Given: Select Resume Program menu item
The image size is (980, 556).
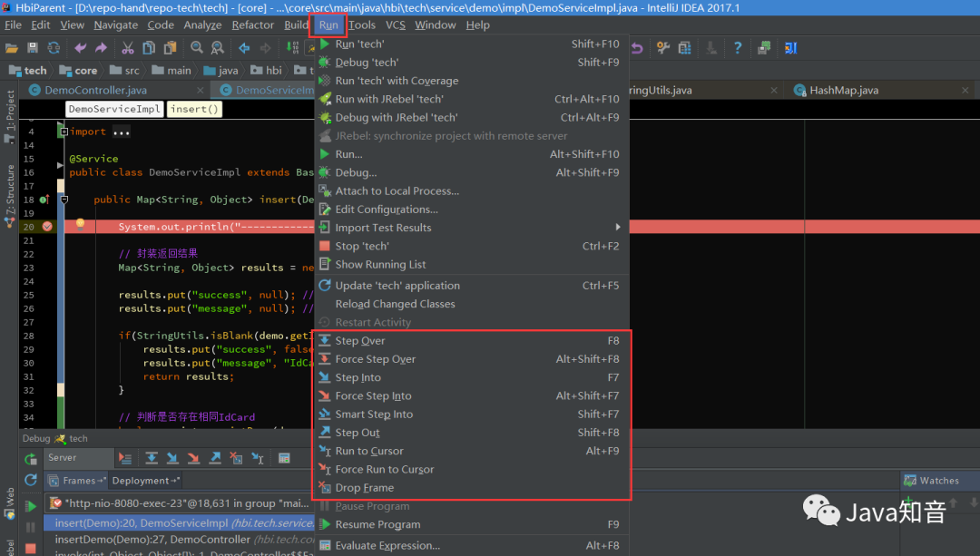Looking at the screenshot, I should coord(472,525).
